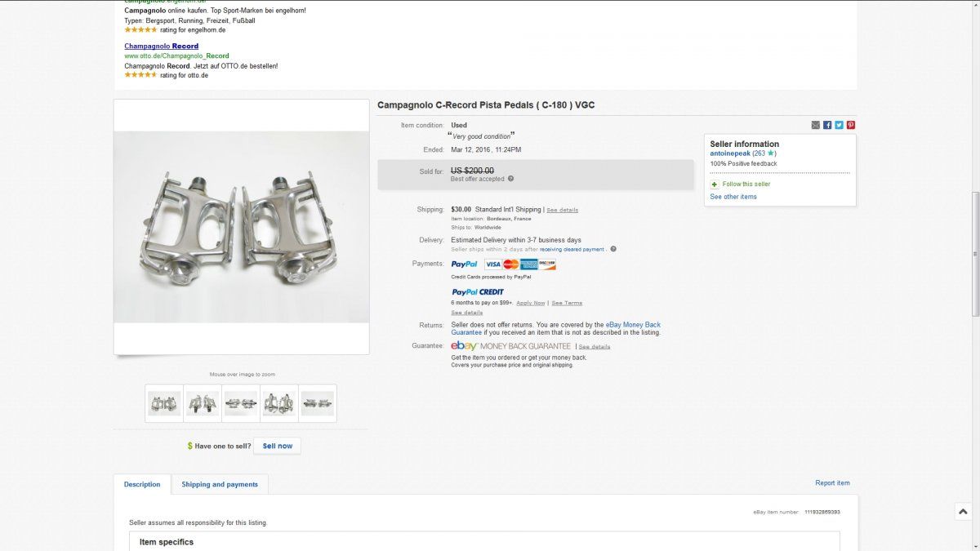
Task: Click PayPal Credit Apply Now link
Action: pos(530,303)
